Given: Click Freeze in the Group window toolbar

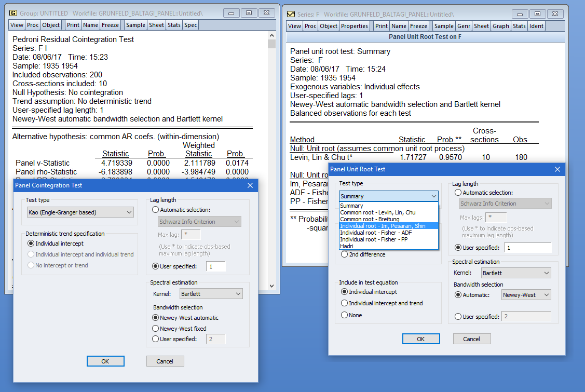Looking at the screenshot, I should click(x=111, y=25).
